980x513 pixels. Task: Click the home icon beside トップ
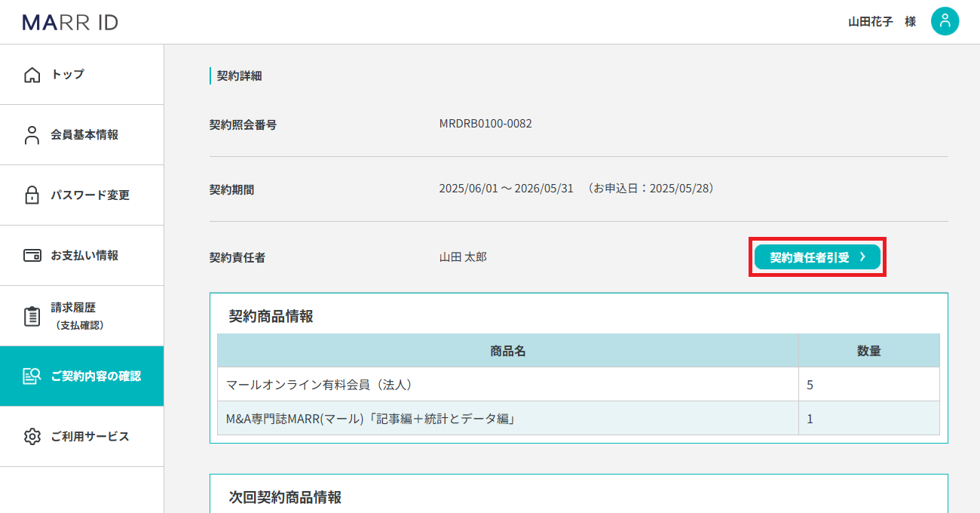(x=32, y=75)
